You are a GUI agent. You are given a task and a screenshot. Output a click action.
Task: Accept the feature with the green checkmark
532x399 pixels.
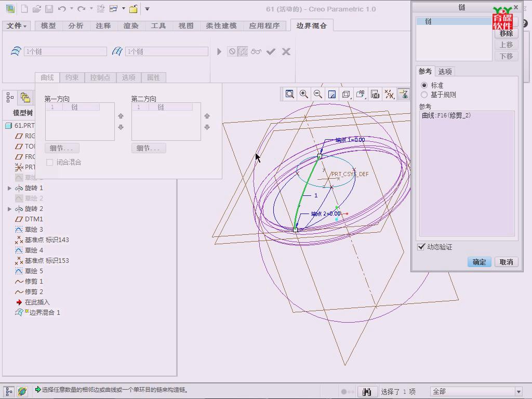[271, 51]
